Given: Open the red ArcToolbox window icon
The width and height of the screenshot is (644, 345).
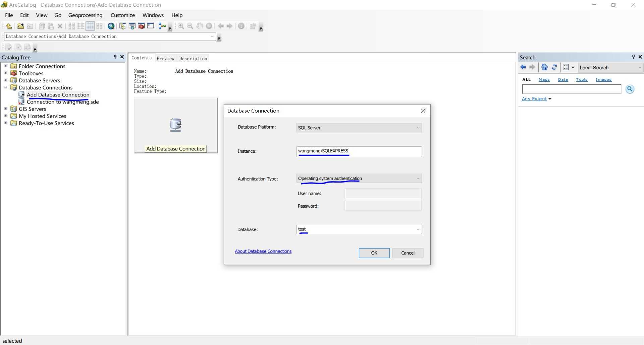Looking at the screenshot, I should pos(141,26).
